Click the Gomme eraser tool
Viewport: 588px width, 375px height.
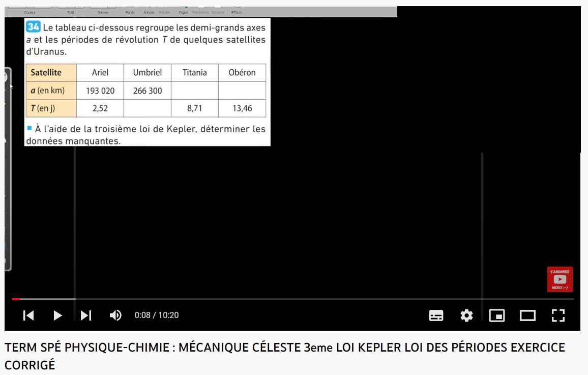(103, 12)
